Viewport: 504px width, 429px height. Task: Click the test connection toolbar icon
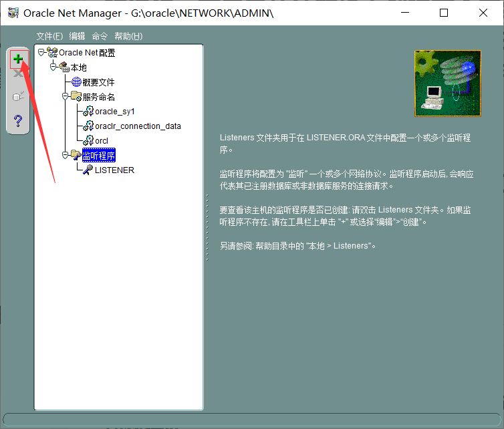point(18,96)
